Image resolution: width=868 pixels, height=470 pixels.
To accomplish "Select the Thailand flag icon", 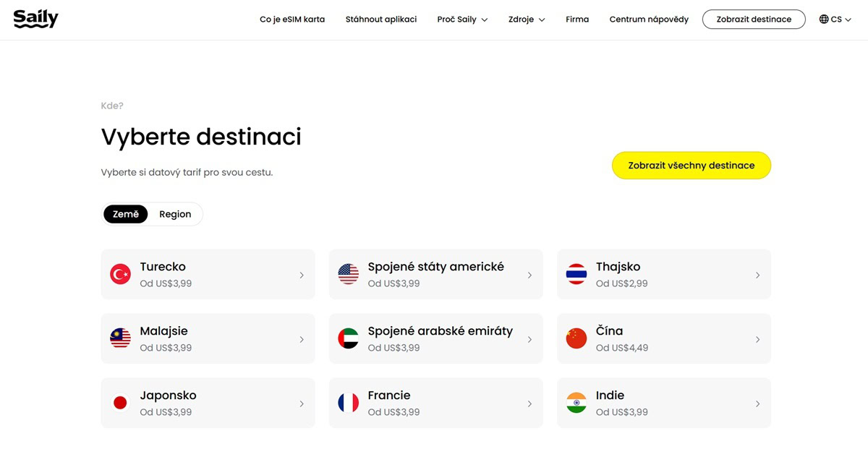I will click(576, 275).
